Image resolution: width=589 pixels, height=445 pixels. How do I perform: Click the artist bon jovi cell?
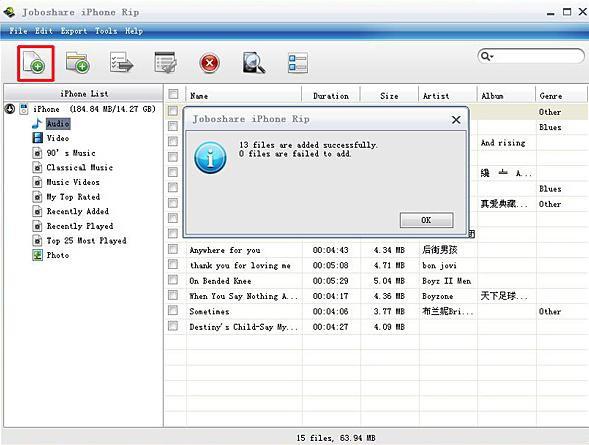(439, 265)
